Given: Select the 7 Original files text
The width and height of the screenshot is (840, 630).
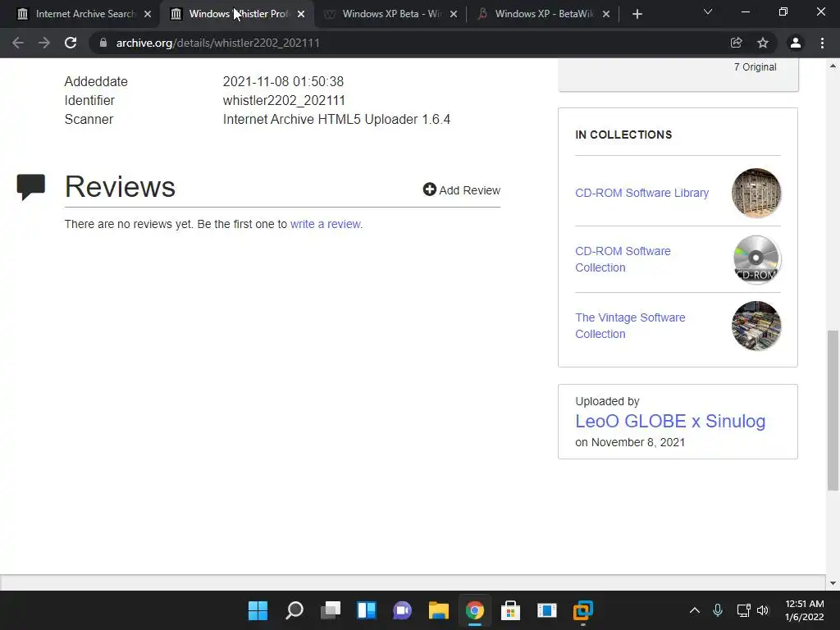Looking at the screenshot, I should (755, 67).
